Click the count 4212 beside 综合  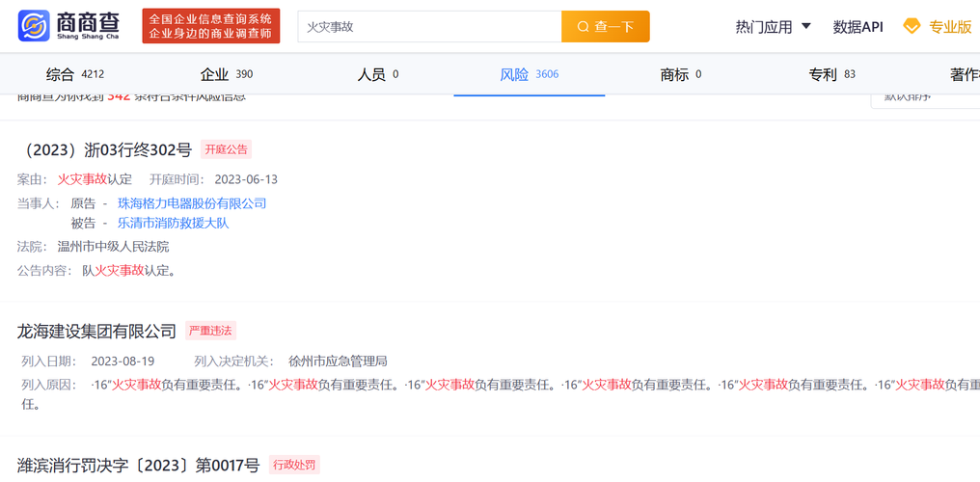click(x=93, y=75)
